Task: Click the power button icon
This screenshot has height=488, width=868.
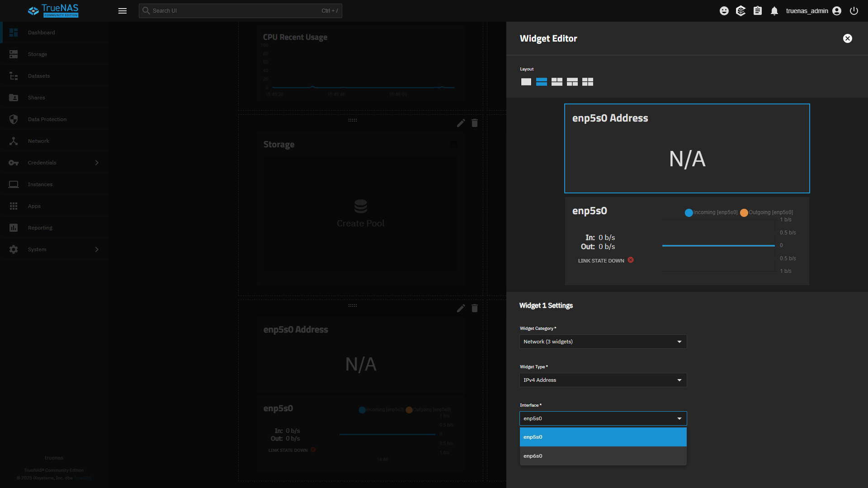Action: 854,11
